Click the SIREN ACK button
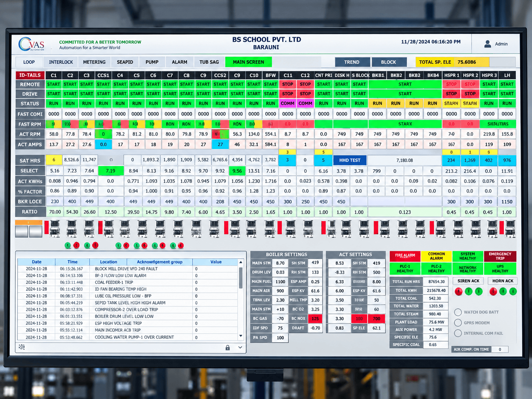Screen dimensions: 532x399 468,281
